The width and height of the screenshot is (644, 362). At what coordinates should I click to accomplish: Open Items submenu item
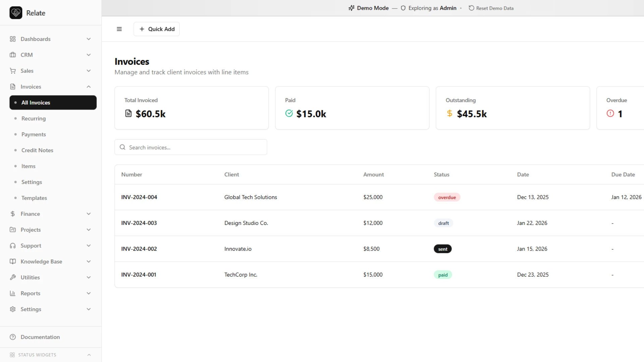(53, 166)
